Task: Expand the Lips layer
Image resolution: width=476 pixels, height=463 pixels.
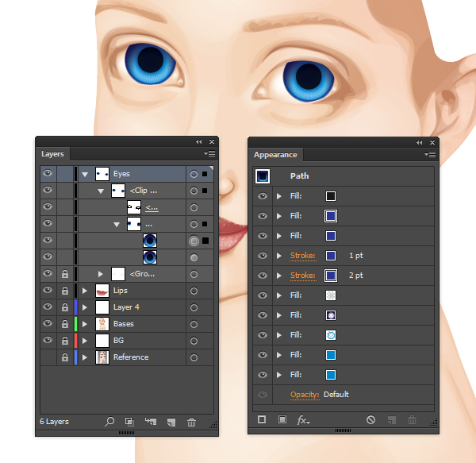Action: pos(85,291)
